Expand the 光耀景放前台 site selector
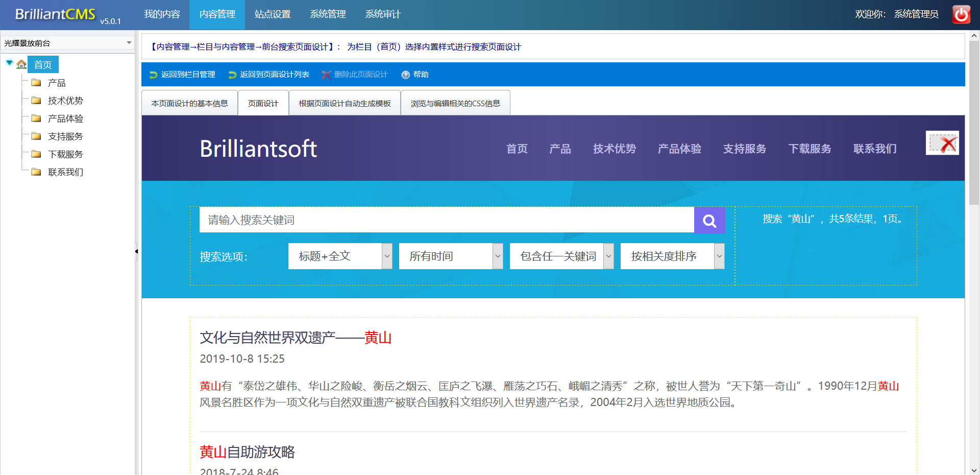This screenshot has height=475, width=980. coord(129,43)
